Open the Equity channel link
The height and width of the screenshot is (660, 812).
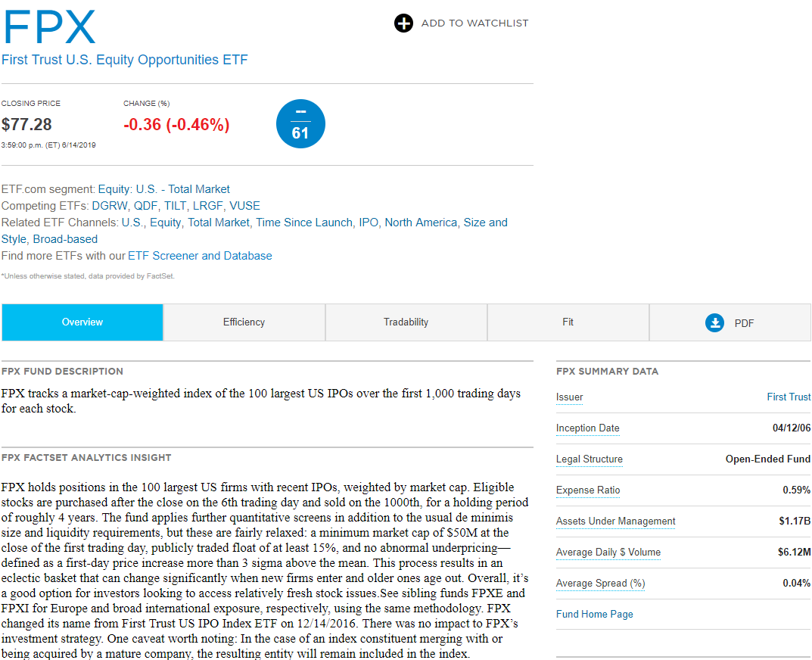pos(165,223)
